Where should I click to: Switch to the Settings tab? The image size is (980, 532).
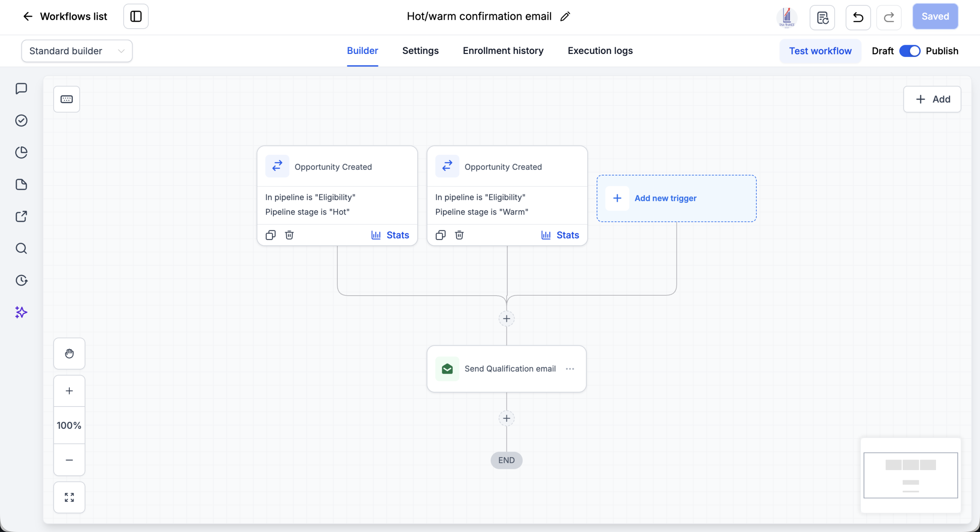pyautogui.click(x=420, y=51)
